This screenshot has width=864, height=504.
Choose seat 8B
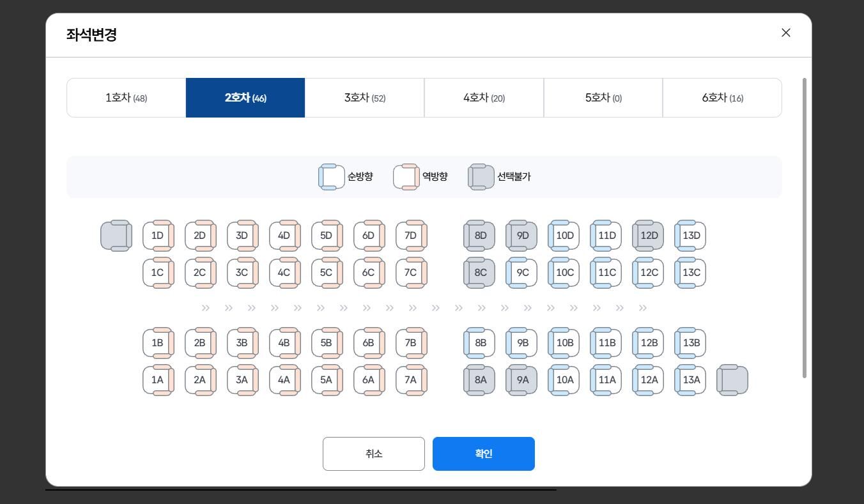tap(479, 343)
